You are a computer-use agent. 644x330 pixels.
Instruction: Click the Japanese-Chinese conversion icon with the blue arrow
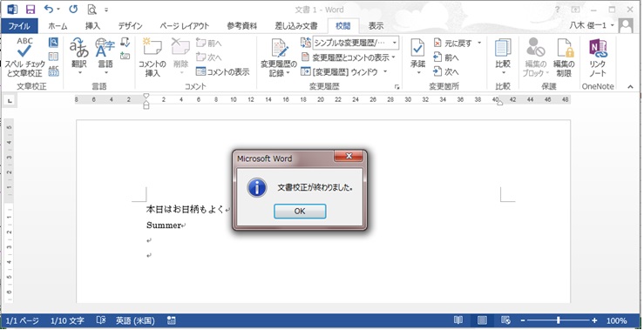click(125, 43)
